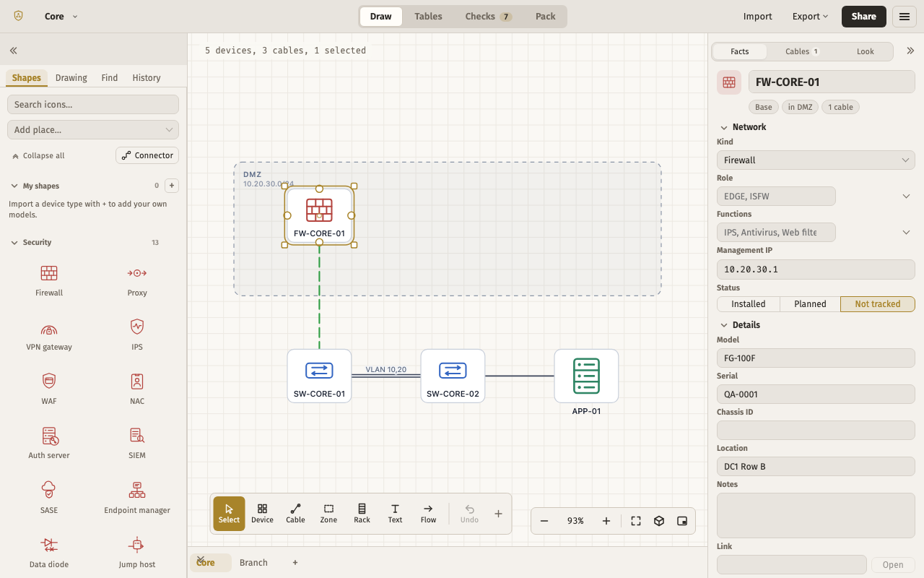Screen dimensions: 924x578
Task: Set status to Installed
Action: (x=749, y=304)
